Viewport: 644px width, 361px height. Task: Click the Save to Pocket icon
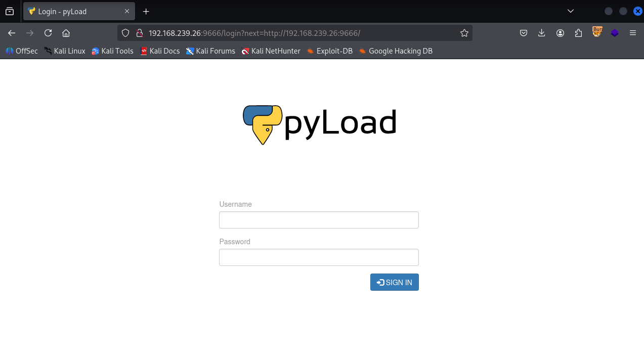[x=524, y=33]
